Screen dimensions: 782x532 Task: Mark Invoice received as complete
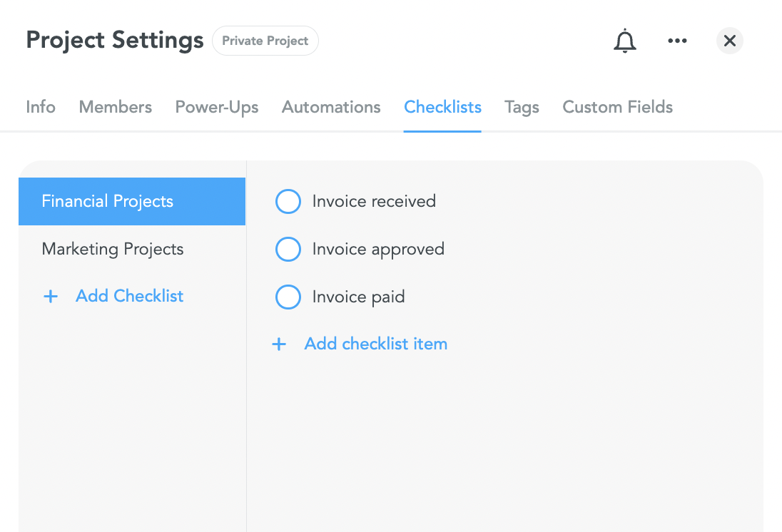[x=288, y=201]
